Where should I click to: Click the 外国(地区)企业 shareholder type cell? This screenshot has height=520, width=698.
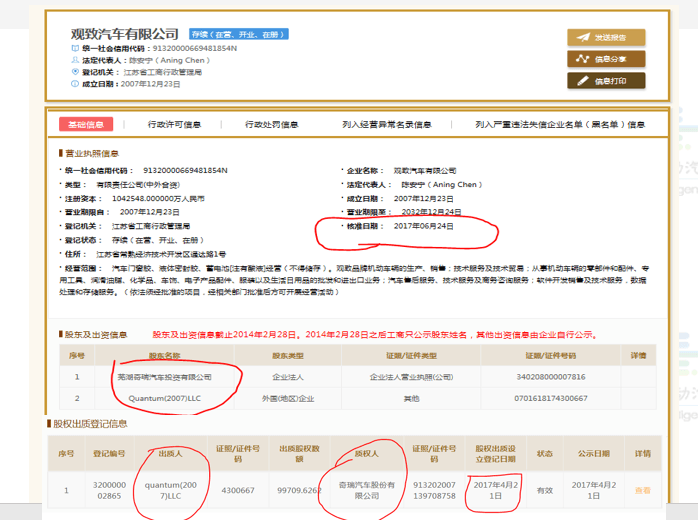pos(288,398)
